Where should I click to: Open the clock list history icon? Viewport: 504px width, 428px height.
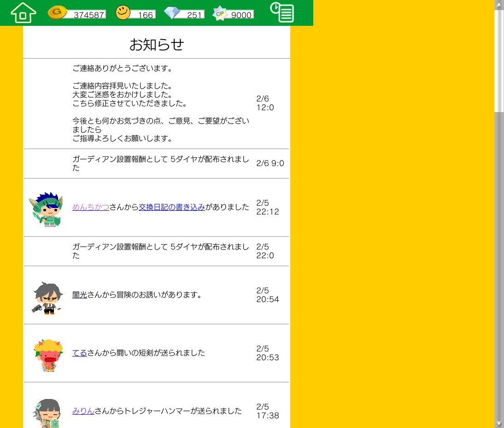[x=282, y=12]
